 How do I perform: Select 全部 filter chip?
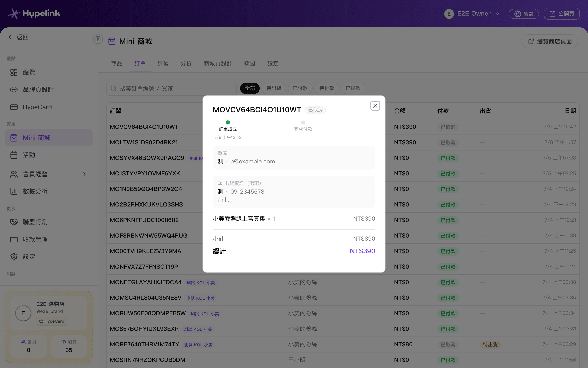pyautogui.click(x=250, y=88)
